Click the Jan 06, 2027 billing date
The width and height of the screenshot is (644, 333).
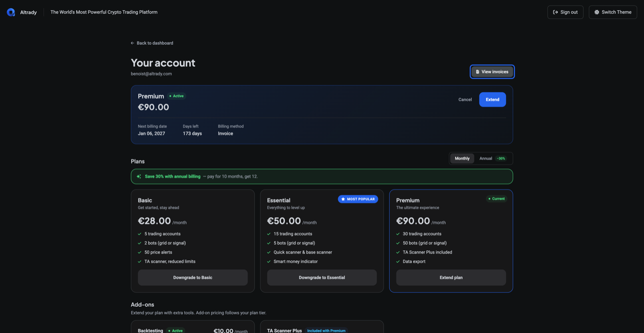click(151, 134)
